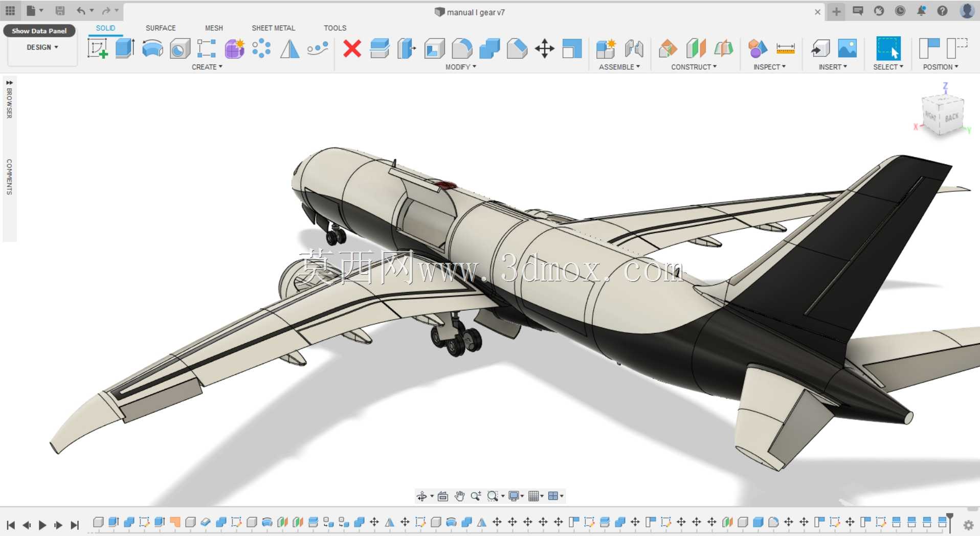980x536 pixels.
Task: Open the Help menu icon
Action: point(942,11)
